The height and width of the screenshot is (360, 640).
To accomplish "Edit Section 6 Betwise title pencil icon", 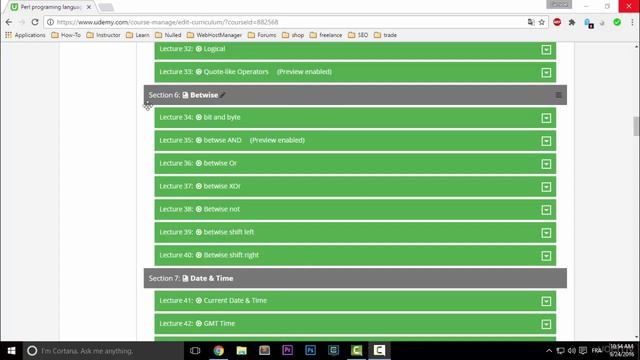I will 223,95.
